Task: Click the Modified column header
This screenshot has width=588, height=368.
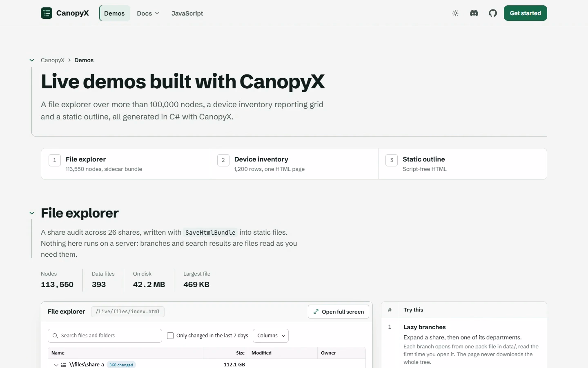Action: (283, 353)
